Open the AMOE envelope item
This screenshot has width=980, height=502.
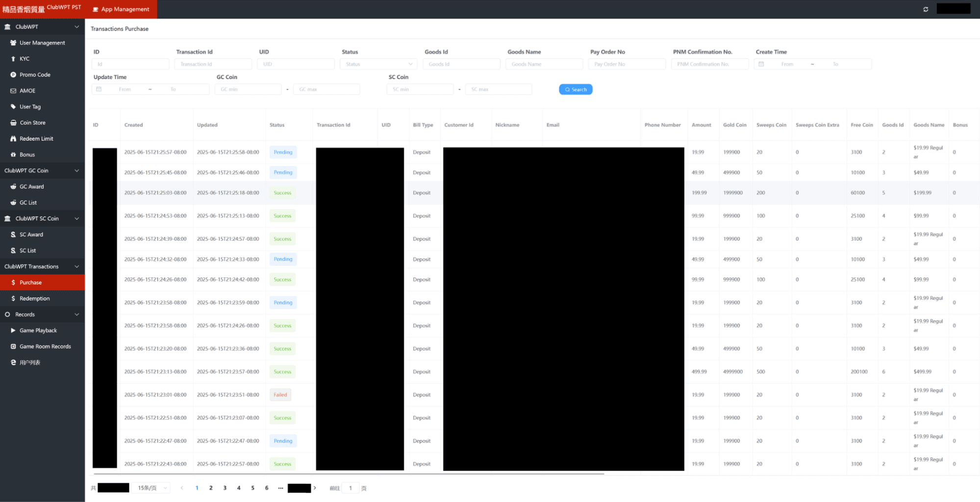(x=27, y=91)
